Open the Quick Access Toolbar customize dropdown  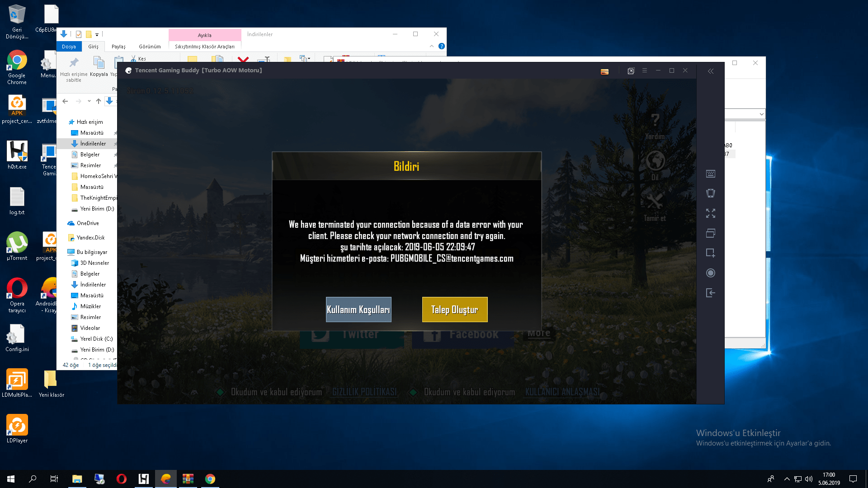(x=97, y=34)
